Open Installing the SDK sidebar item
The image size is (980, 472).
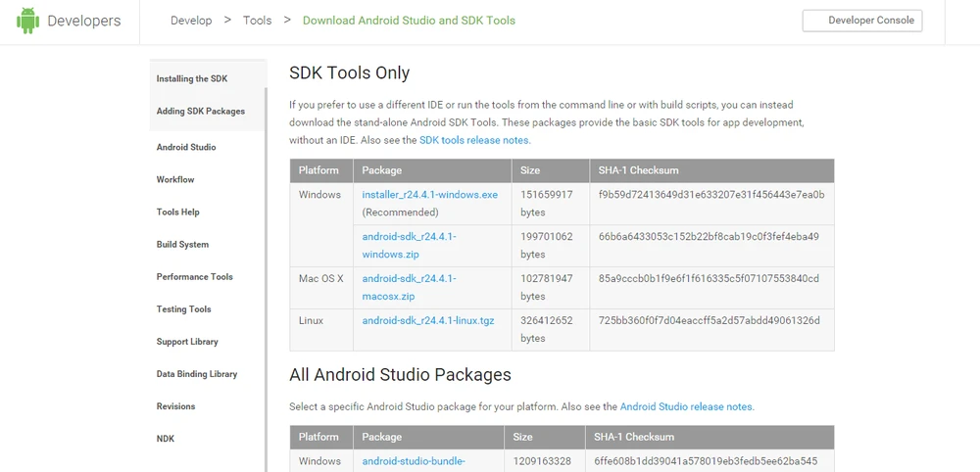pos(192,79)
